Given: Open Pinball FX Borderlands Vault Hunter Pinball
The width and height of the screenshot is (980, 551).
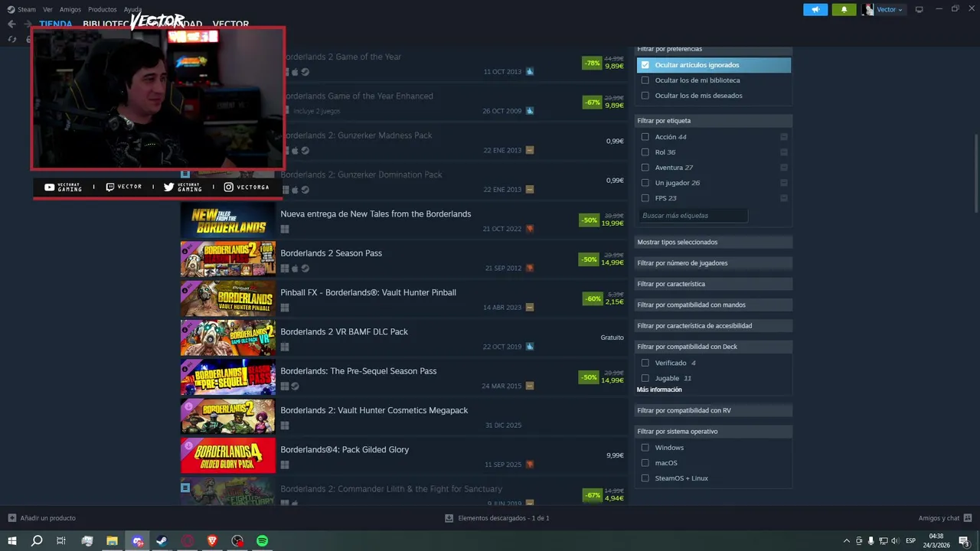Looking at the screenshot, I should 403,299.
